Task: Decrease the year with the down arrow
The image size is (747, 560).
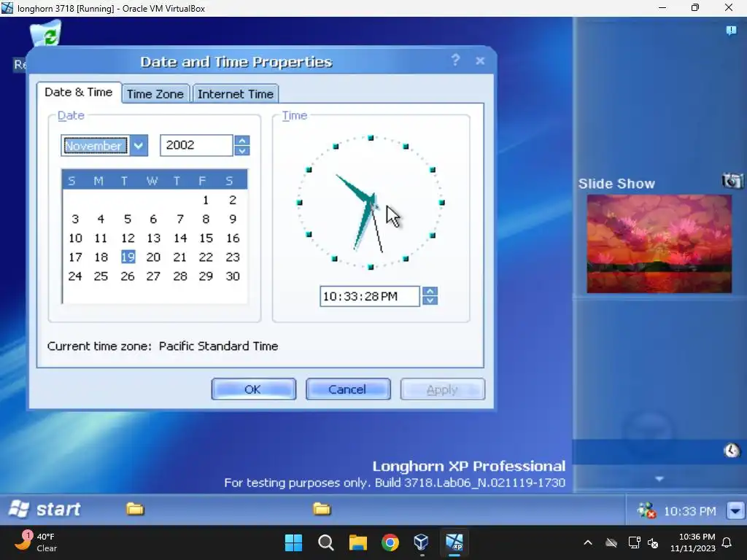Action: pos(242,150)
